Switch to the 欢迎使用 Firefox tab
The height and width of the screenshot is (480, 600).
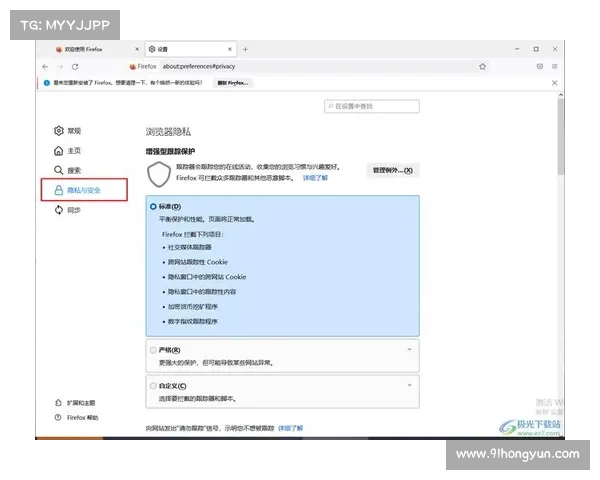(x=92, y=48)
